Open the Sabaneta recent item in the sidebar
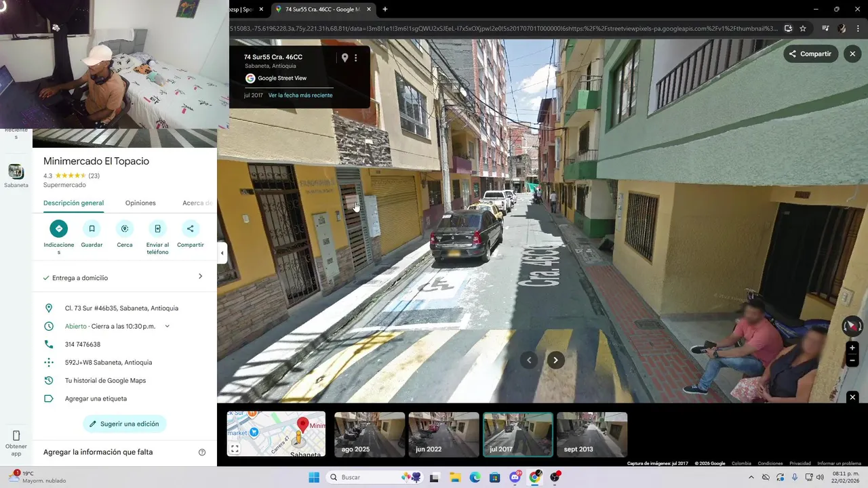This screenshot has height=488, width=868. [16, 176]
